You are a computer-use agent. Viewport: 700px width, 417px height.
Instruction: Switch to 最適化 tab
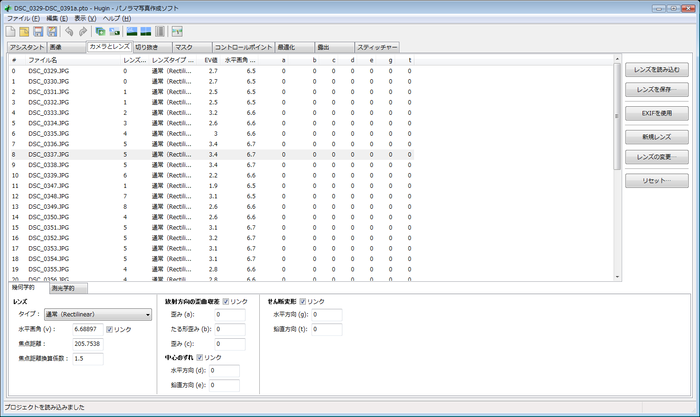tap(294, 47)
